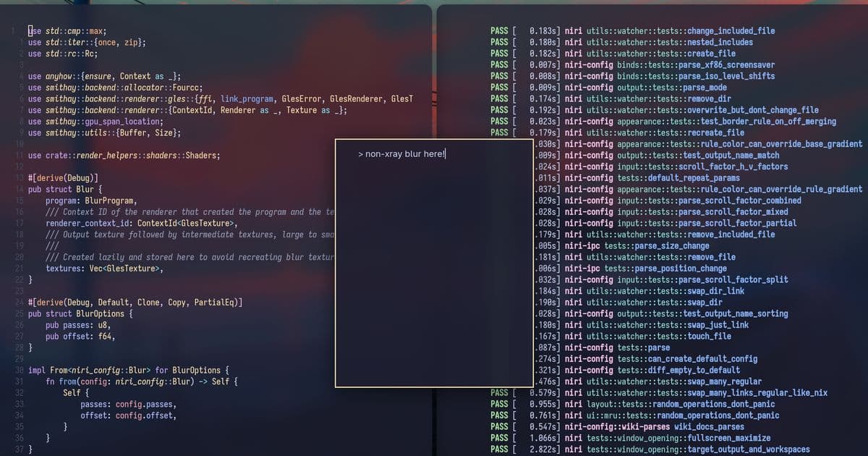This screenshot has height=456, width=868.
Task: Click terminal line 'utils::watcher::tests::touch_file'
Action: pyautogui.click(x=659, y=337)
